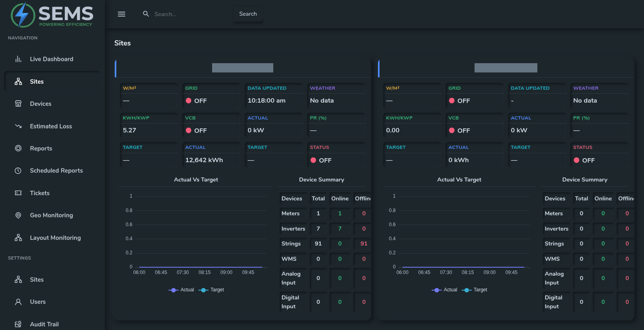
Task: Click the 0 kWh actual value
Action: [x=458, y=160]
